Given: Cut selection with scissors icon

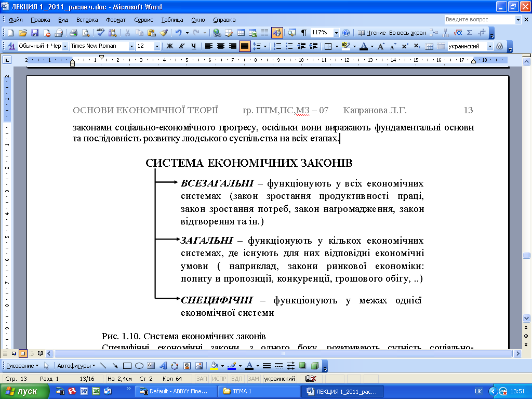Looking at the screenshot, I should click(x=127, y=33).
